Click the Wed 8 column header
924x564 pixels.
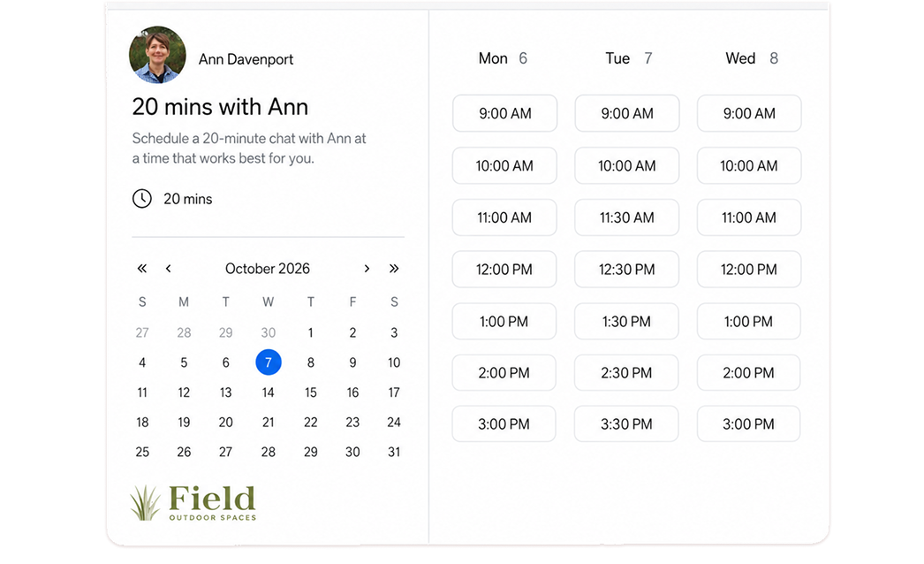tap(752, 58)
